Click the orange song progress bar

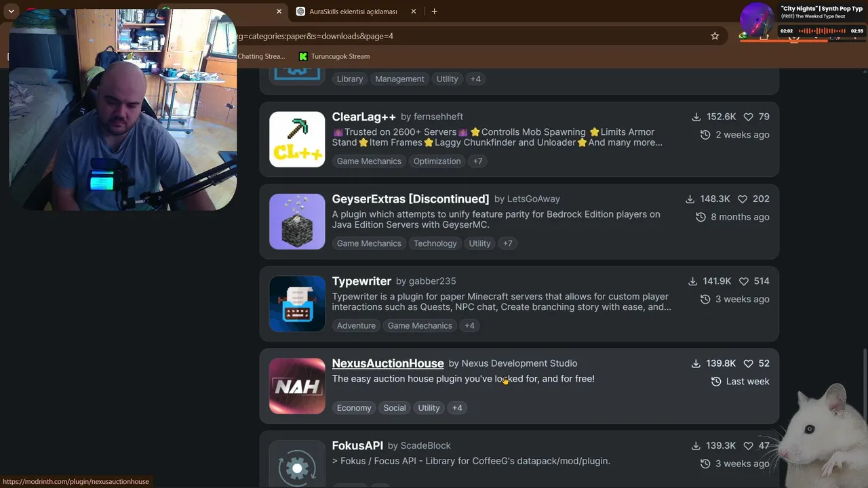click(784, 40)
